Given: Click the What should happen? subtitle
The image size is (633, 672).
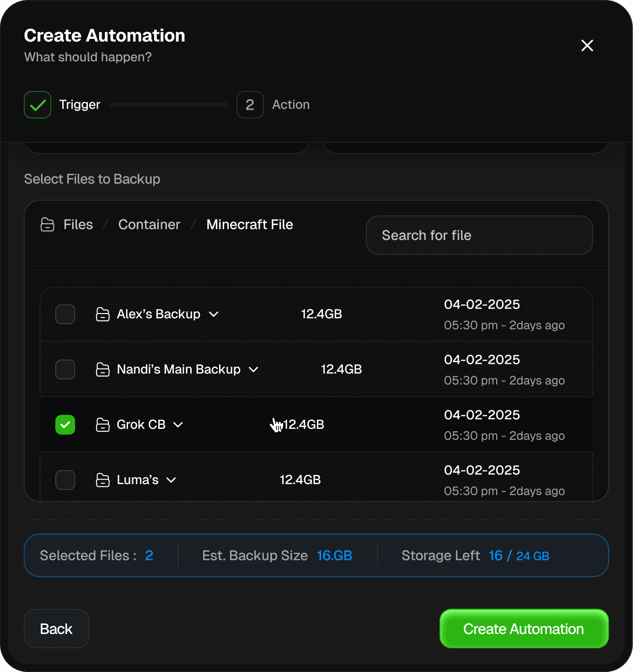Looking at the screenshot, I should (x=88, y=57).
